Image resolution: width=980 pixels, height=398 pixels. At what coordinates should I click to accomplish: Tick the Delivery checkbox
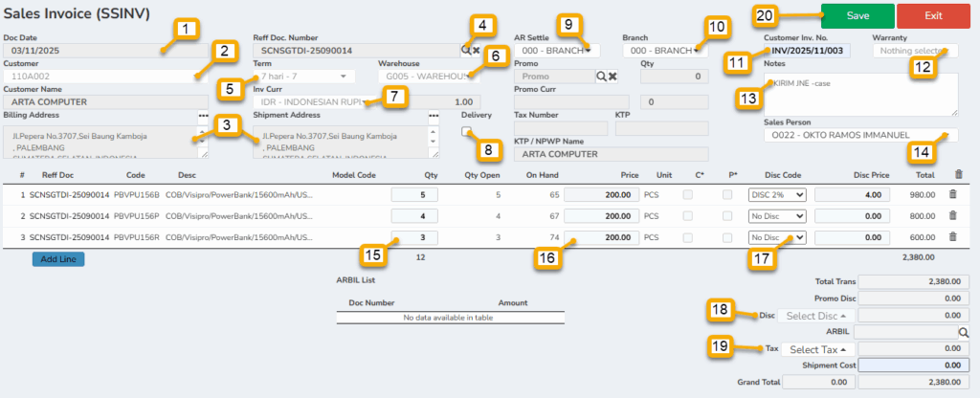coord(466,131)
